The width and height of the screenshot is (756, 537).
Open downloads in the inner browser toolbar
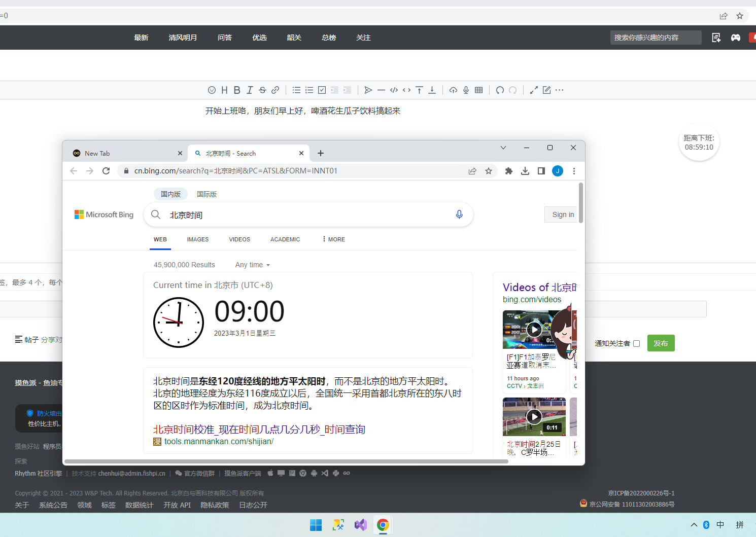coord(525,171)
